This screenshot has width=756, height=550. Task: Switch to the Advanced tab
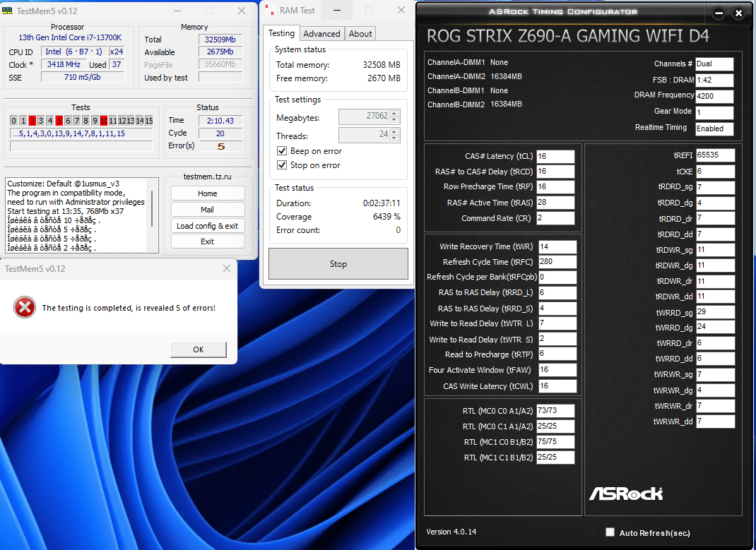[321, 34]
